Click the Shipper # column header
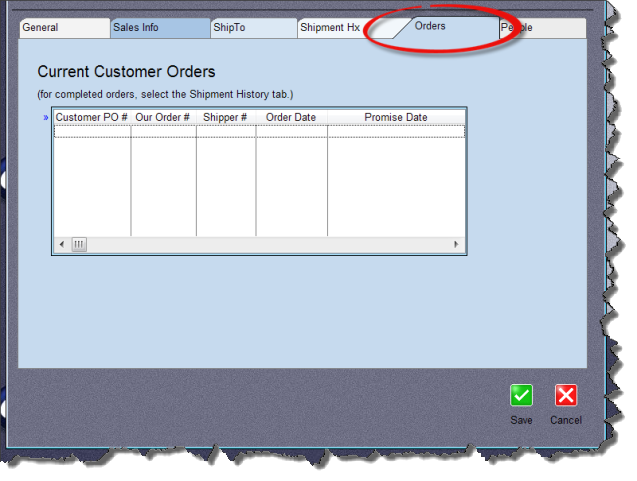The height and width of the screenshot is (481, 637). click(x=225, y=117)
